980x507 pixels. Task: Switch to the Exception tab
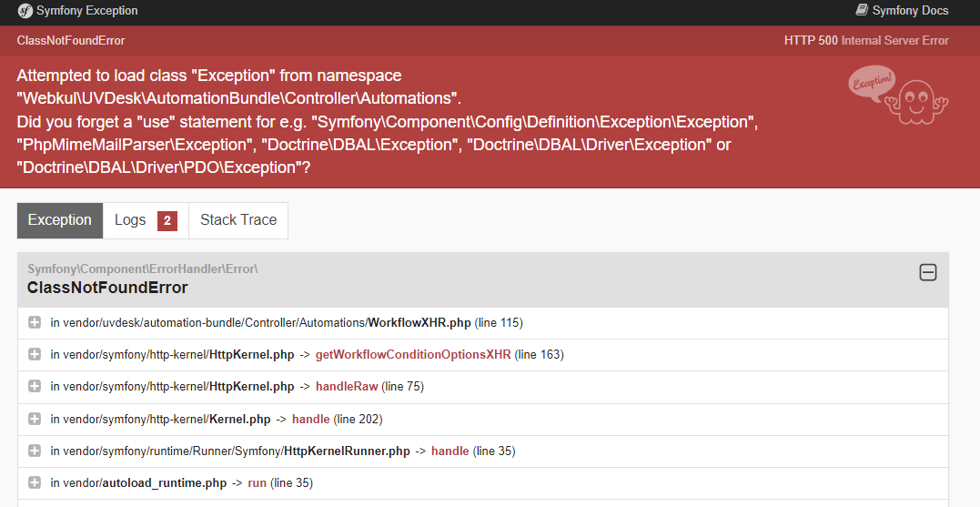coord(60,220)
